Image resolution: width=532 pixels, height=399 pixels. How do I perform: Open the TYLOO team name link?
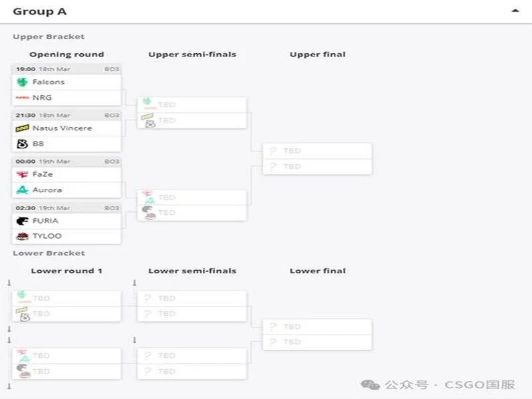[47, 236]
